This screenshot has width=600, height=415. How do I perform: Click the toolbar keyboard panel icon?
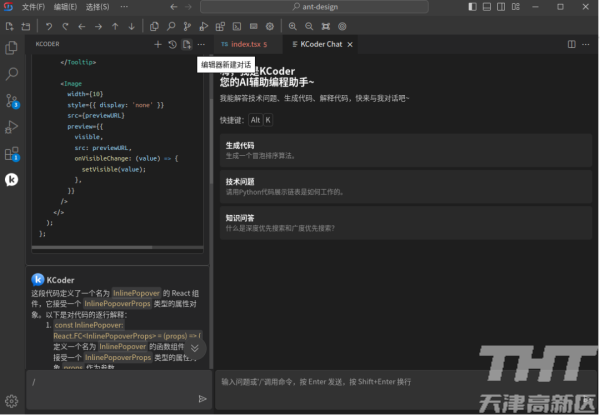click(x=253, y=26)
